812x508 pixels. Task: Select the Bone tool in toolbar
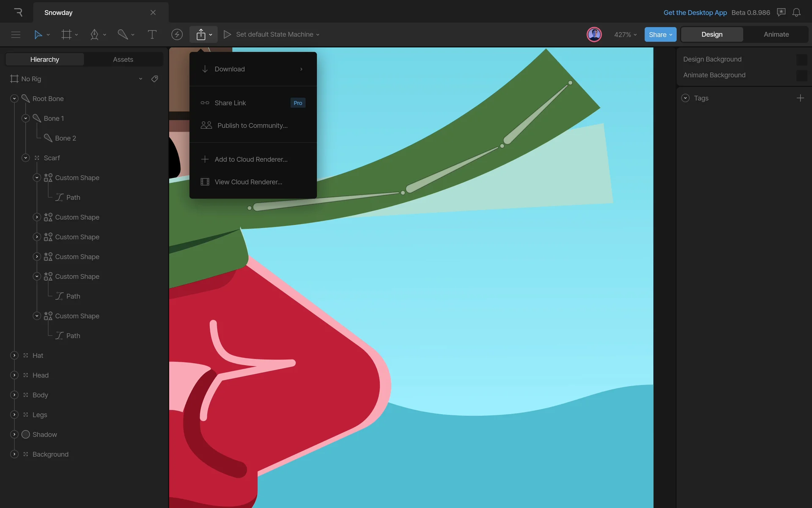click(x=123, y=34)
